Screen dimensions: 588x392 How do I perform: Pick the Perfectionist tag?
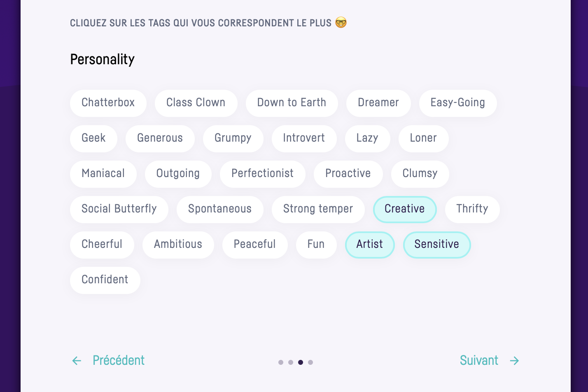pos(262,174)
